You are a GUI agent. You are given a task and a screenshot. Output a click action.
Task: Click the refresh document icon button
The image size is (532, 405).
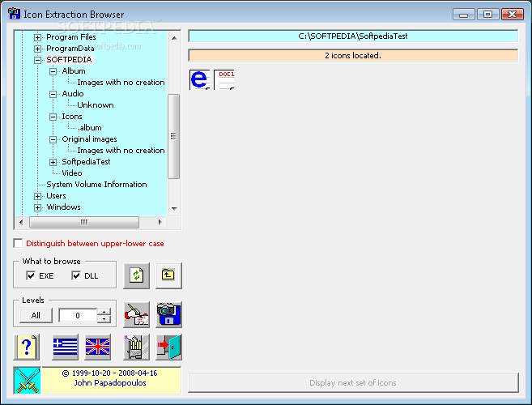tap(136, 275)
